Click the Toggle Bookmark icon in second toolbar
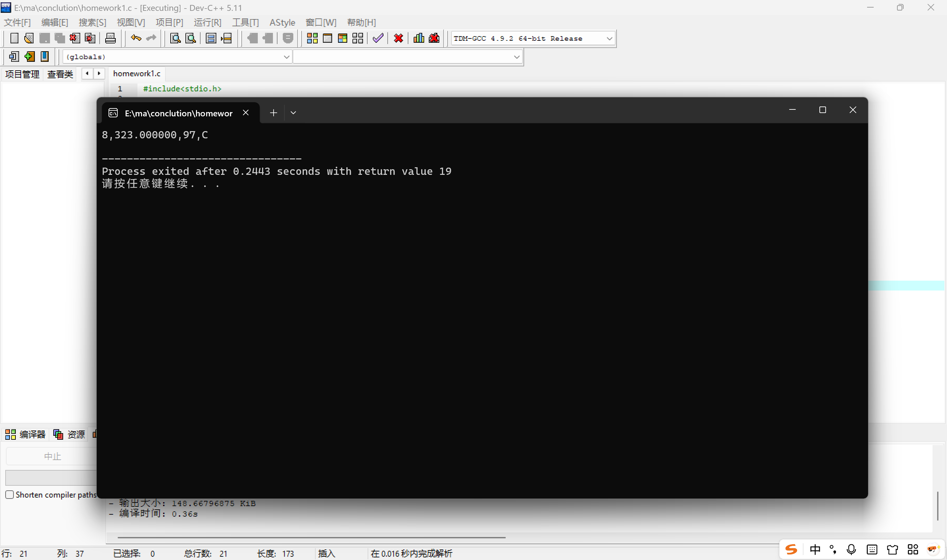Viewport: 947px width, 560px height. [44, 57]
